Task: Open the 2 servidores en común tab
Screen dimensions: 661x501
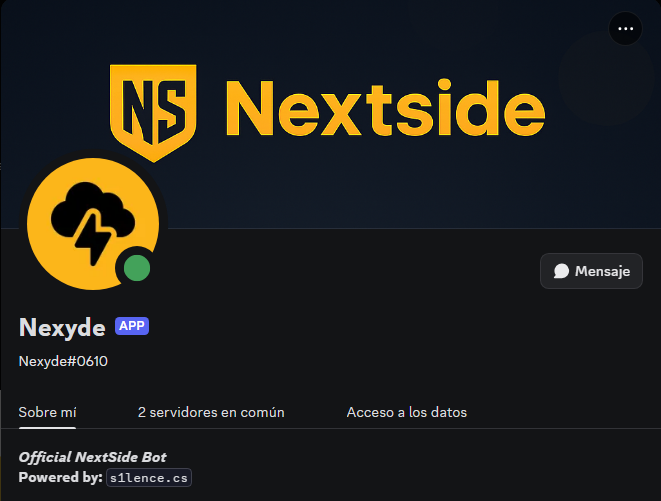Action: point(211,412)
